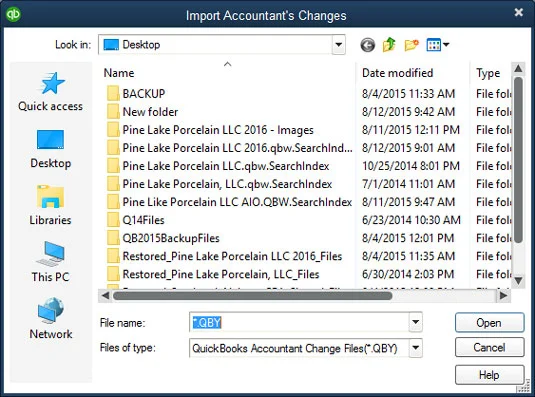Screen dimensions: 535x397
Task: Click the Help button
Action: pos(489,375)
